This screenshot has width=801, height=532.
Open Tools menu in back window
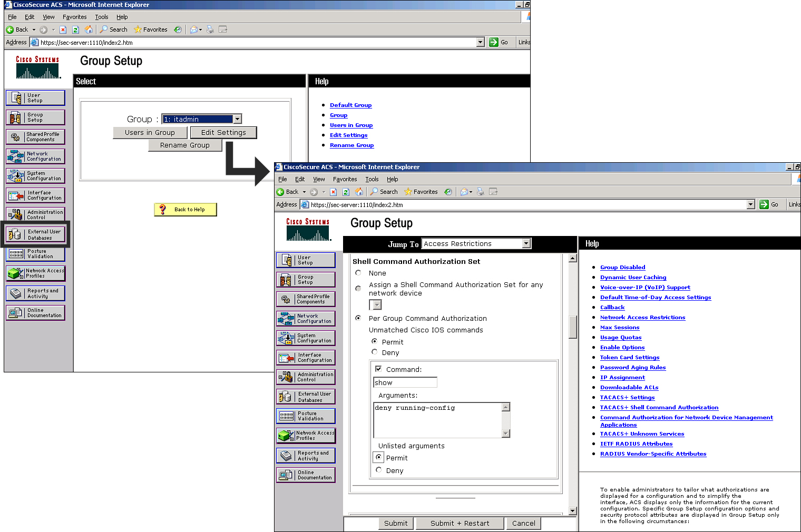click(102, 17)
